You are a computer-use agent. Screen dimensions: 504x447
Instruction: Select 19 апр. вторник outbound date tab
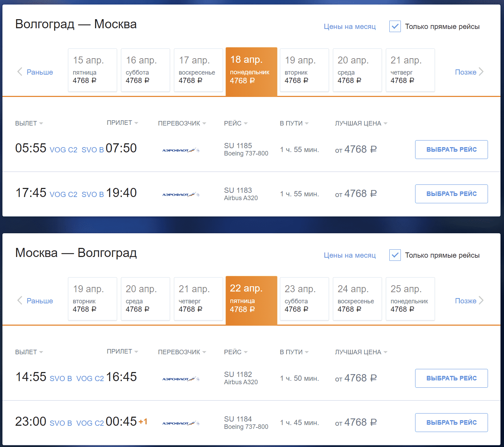[x=304, y=70]
